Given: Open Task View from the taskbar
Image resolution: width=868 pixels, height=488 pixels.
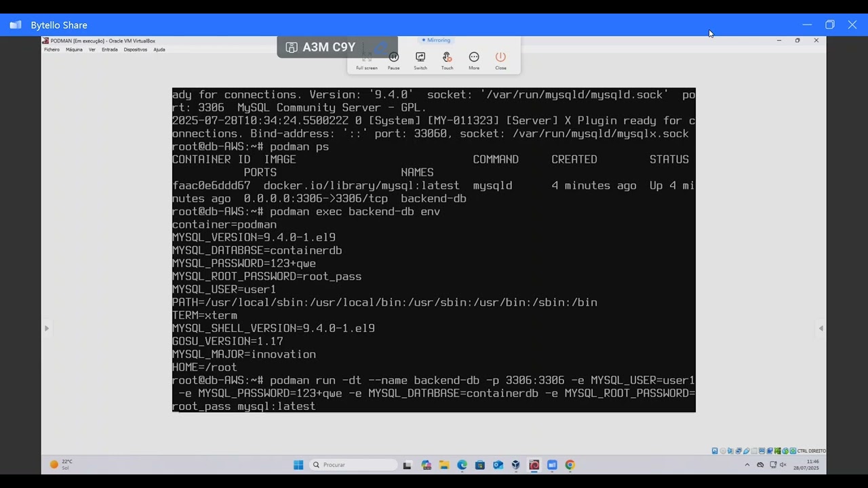Looking at the screenshot, I should pyautogui.click(x=408, y=465).
